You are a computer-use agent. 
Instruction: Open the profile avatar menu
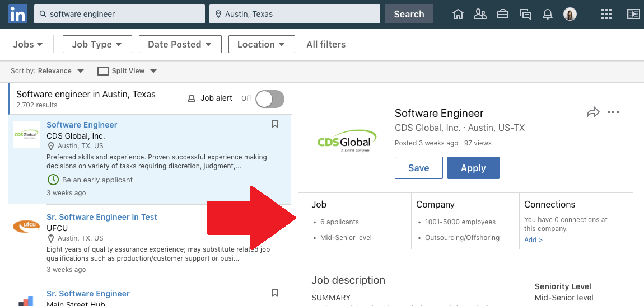point(570,14)
